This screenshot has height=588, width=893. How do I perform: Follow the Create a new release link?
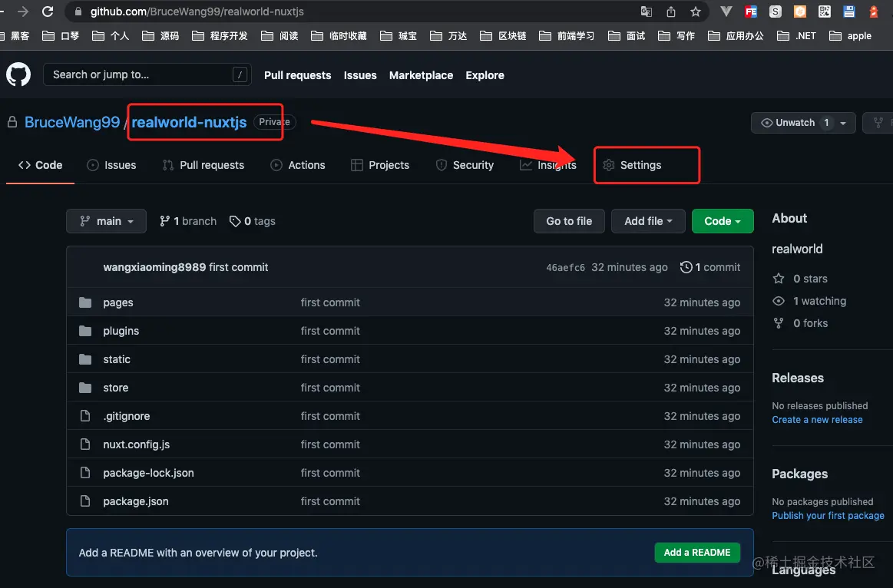(x=817, y=420)
